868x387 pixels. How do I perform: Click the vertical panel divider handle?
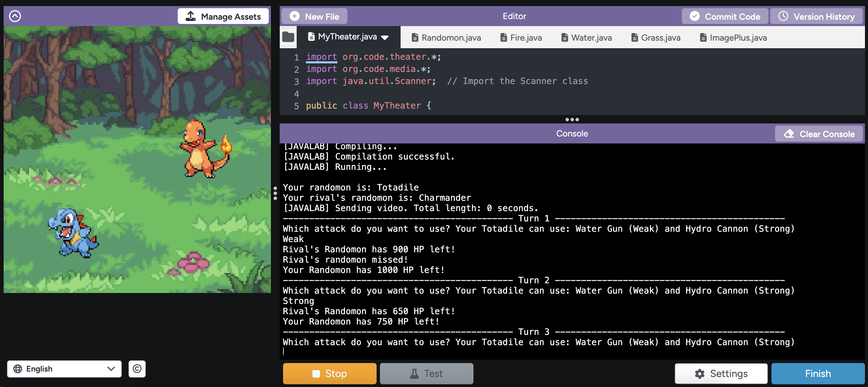pos(275,193)
